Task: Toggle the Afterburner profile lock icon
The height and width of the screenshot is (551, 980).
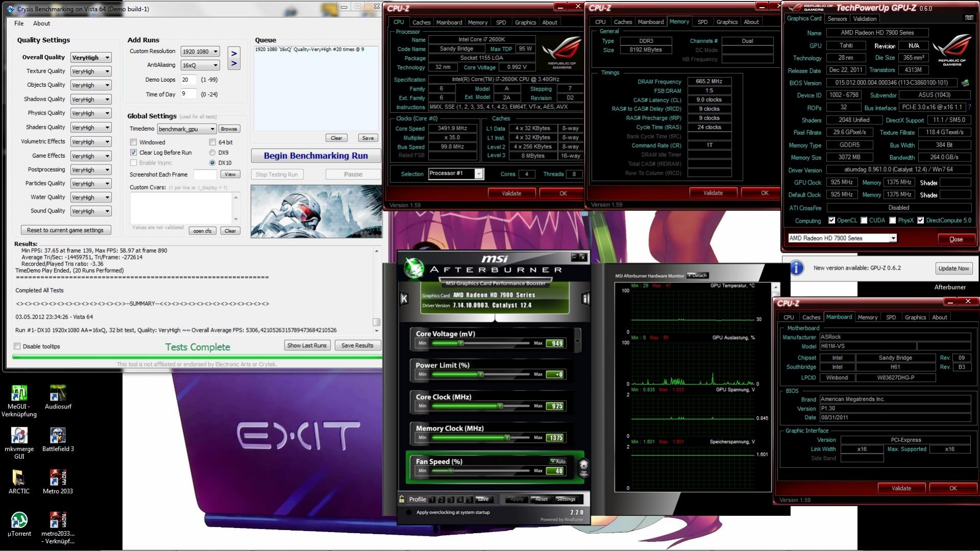Action: [x=402, y=499]
